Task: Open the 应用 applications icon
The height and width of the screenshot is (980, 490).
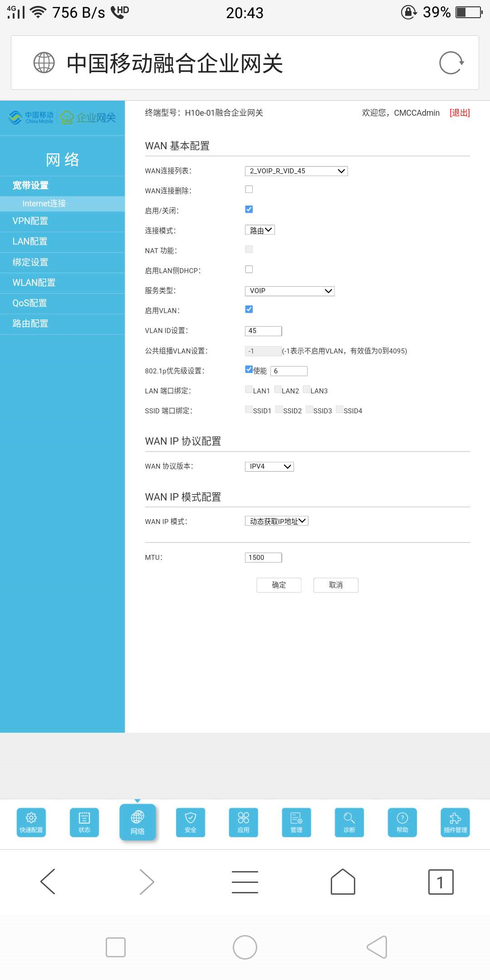Action: click(x=244, y=822)
